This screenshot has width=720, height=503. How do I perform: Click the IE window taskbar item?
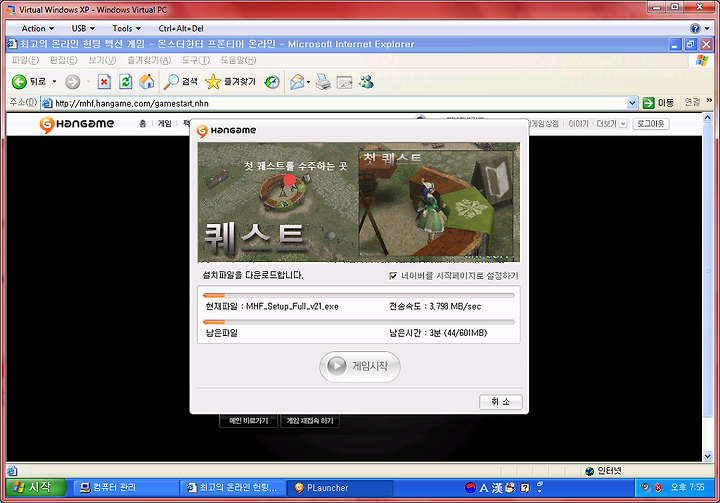(x=233, y=488)
